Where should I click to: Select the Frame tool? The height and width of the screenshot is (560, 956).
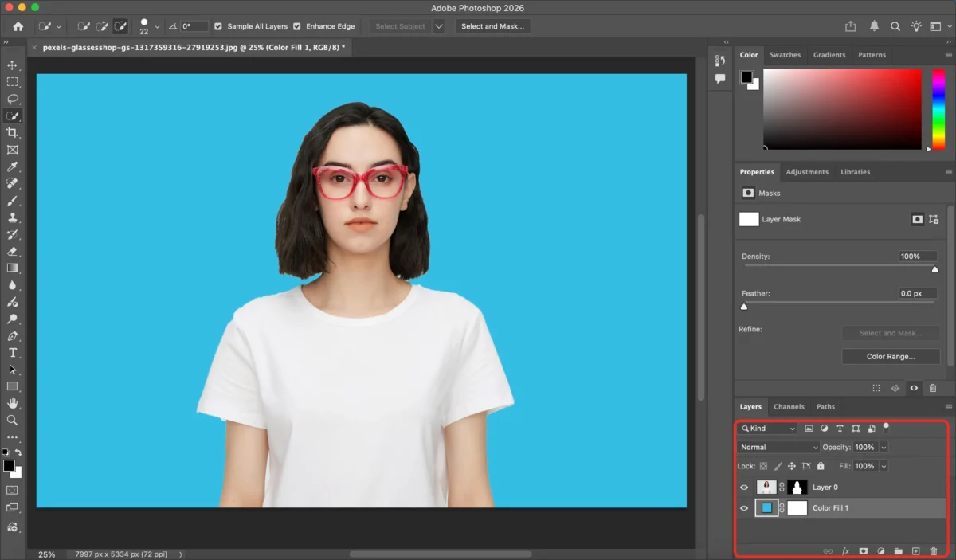12,149
